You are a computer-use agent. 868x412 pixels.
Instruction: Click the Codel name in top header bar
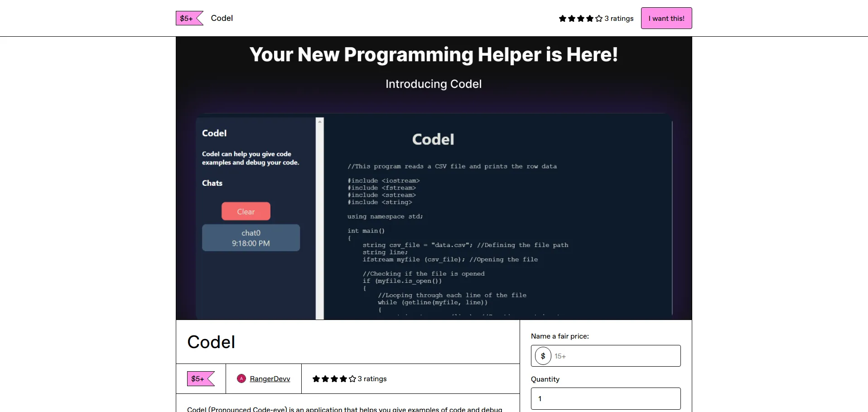pos(222,18)
